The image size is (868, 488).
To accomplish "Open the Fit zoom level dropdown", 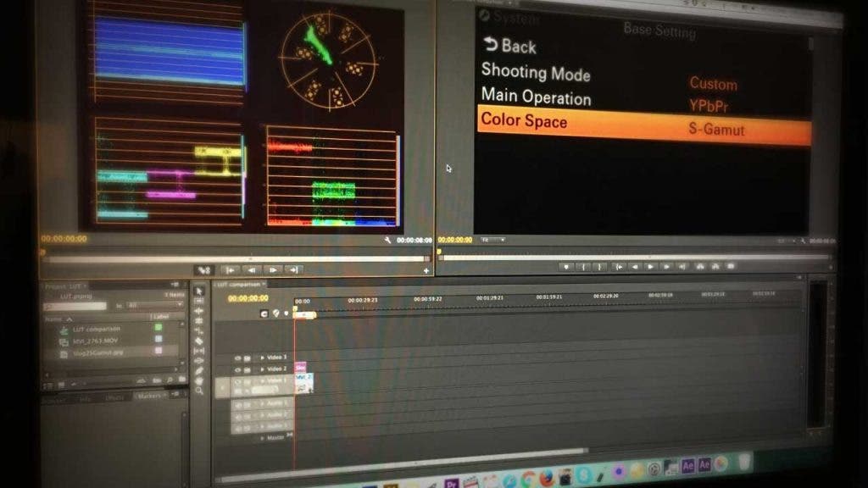I will coord(492,241).
